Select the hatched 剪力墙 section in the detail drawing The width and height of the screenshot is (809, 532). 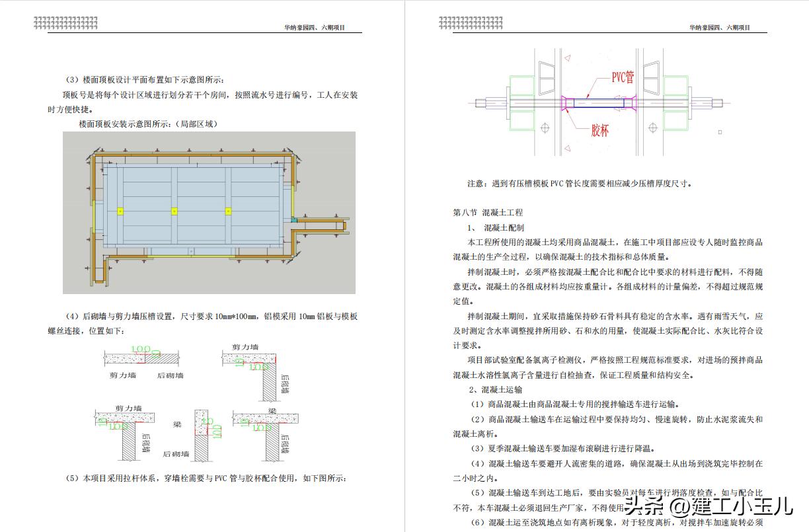tap(122, 359)
